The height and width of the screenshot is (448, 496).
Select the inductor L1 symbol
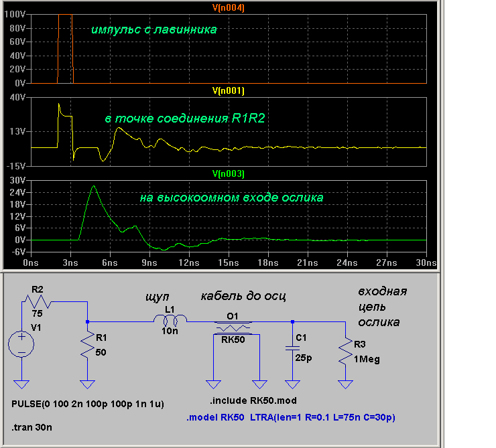point(170,319)
